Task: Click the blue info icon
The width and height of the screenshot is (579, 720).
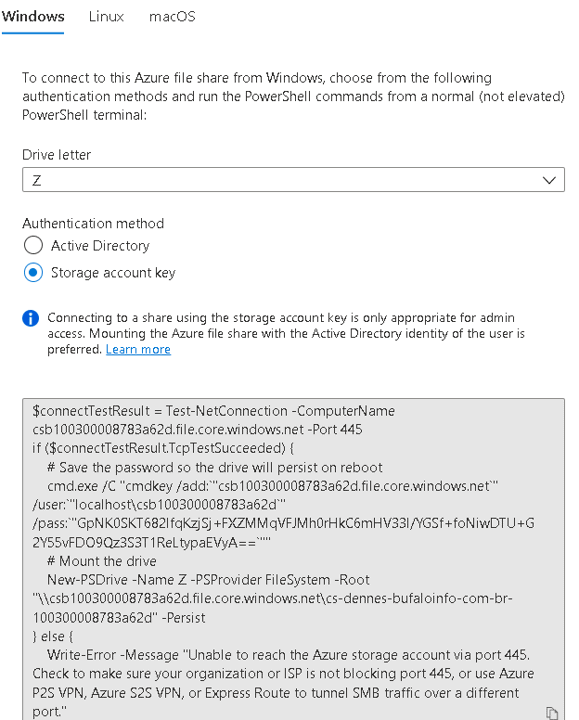Action: (x=30, y=318)
